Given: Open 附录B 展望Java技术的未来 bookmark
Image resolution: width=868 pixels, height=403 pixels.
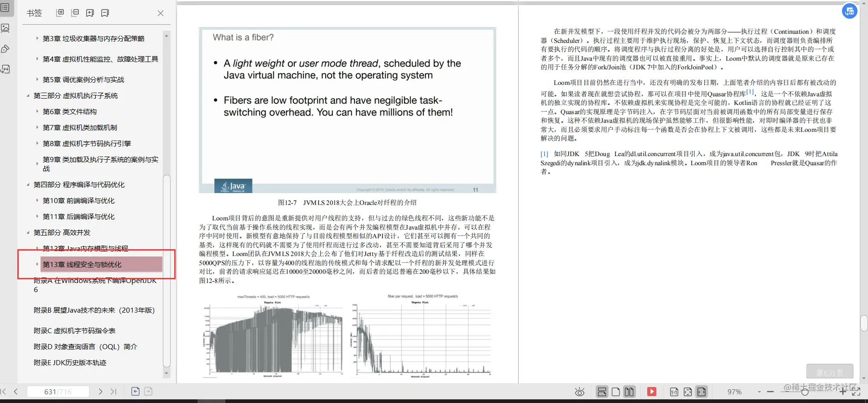Looking at the screenshot, I should 94,310.
